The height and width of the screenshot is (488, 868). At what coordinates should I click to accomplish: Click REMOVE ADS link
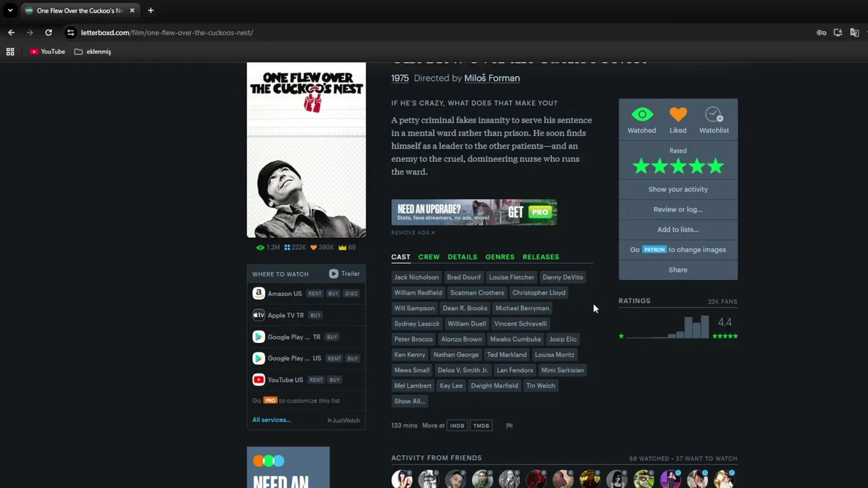413,232
